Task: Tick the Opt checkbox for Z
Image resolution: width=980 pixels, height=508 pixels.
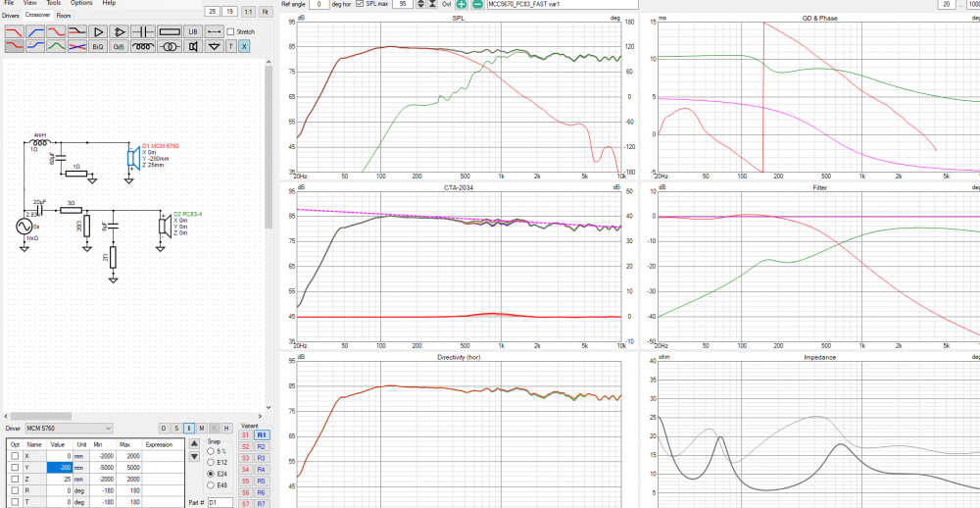Action: click(14, 480)
